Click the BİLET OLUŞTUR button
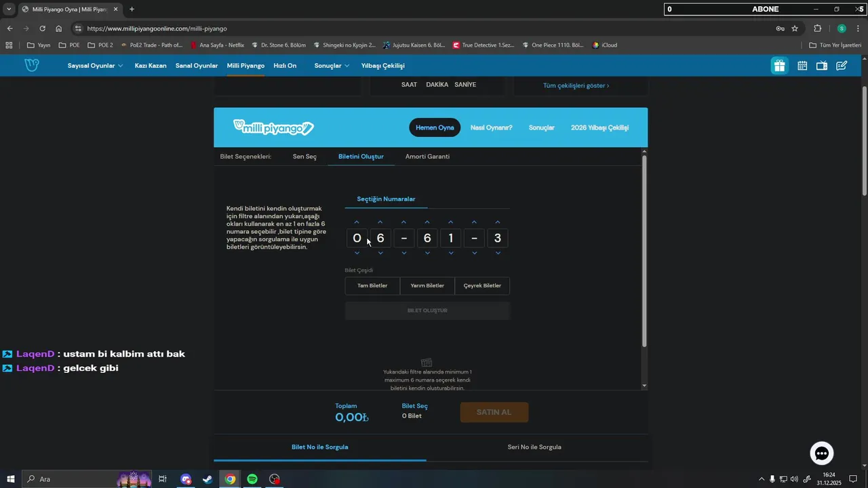This screenshot has width=868, height=488. tap(427, 310)
